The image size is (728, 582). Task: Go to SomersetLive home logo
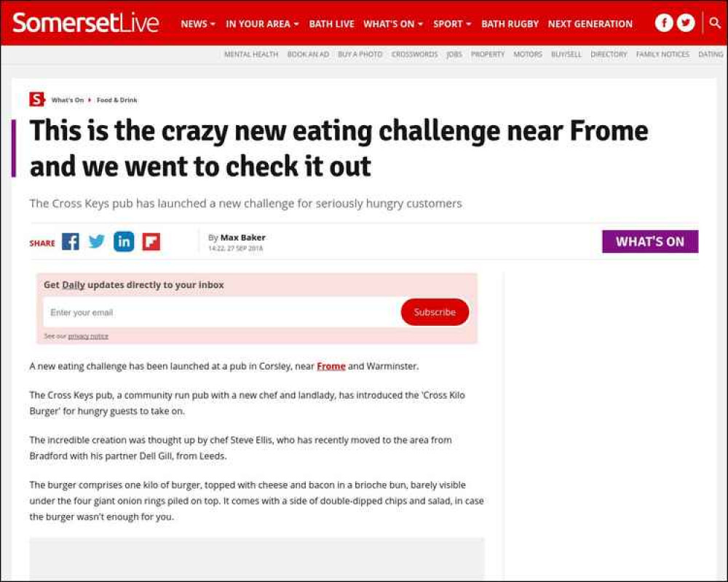click(86, 23)
